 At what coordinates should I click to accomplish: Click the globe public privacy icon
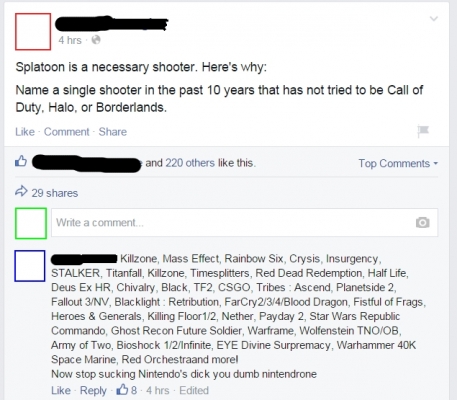[x=96, y=40]
